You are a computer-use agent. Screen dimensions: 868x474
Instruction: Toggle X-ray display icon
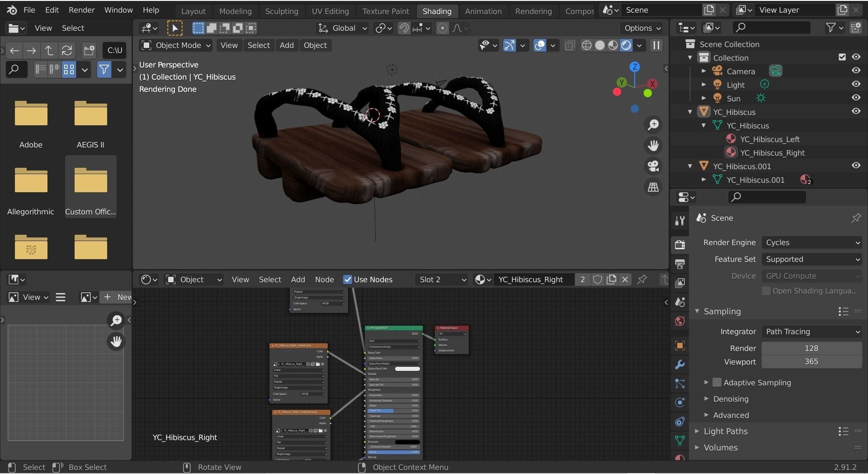[570, 45]
